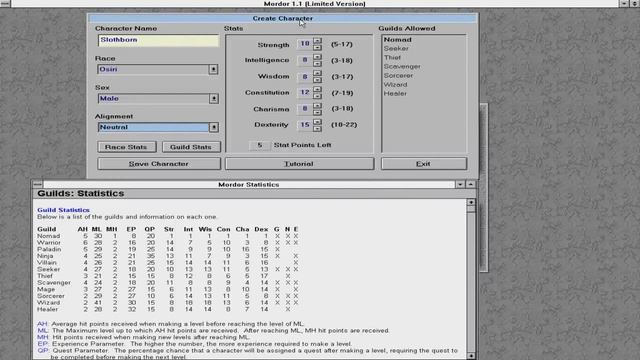Click the AH definition label

(43, 324)
